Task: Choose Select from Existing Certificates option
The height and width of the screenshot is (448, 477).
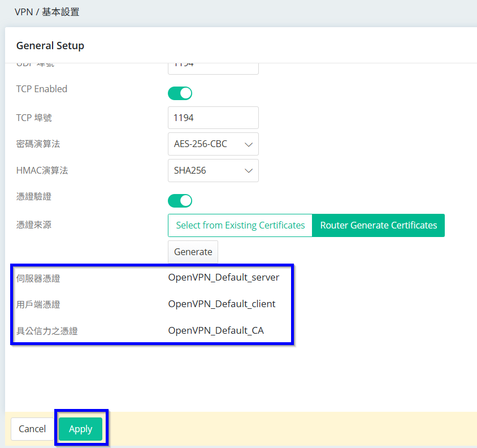Action: tap(240, 225)
